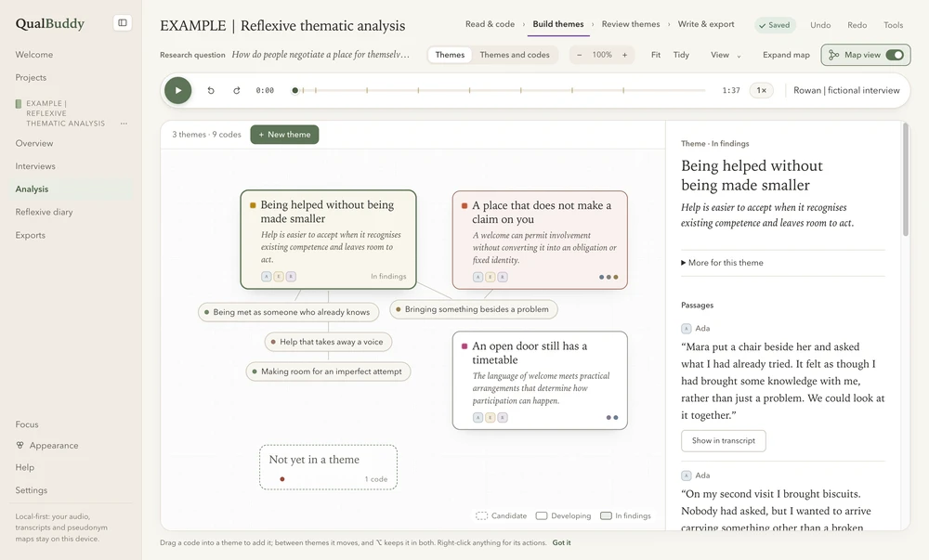929x560 pixels.
Task: Open Reflexive diary in the sidebar
Action: 45,212
